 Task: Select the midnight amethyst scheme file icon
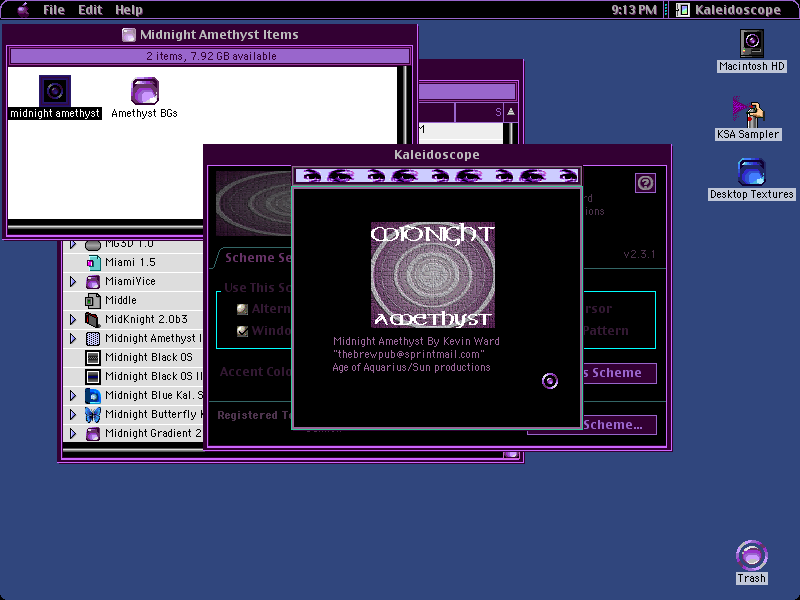coord(55,91)
